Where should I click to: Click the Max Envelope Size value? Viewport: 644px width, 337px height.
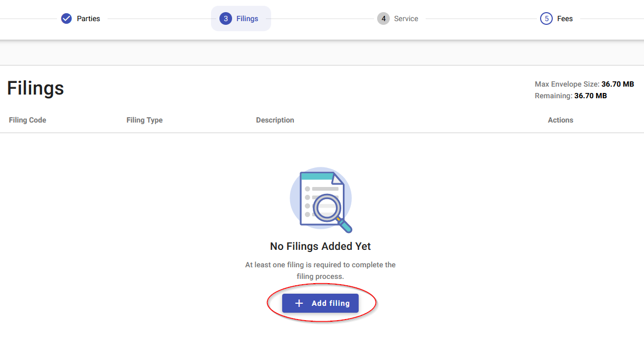(617, 84)
